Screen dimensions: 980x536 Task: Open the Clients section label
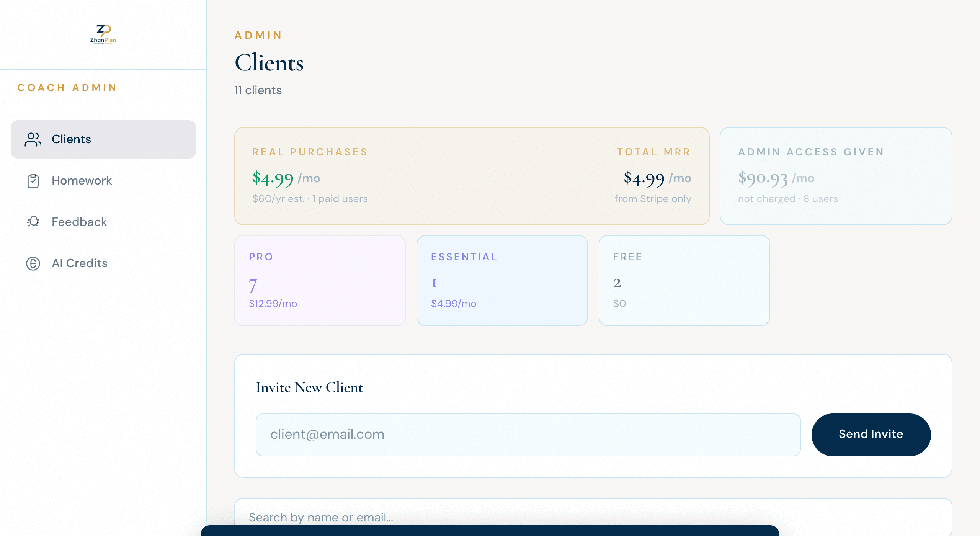tap(71, 139)
